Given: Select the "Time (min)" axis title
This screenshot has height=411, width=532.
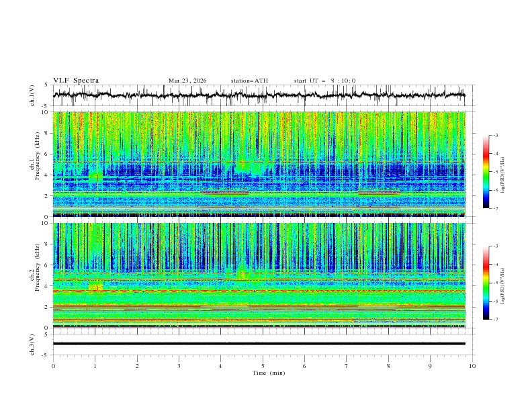Looking at the screenshot, I should click(269, 373).
